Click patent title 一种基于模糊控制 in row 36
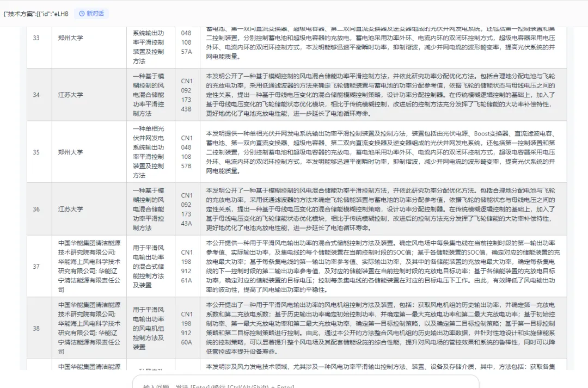 149,209
